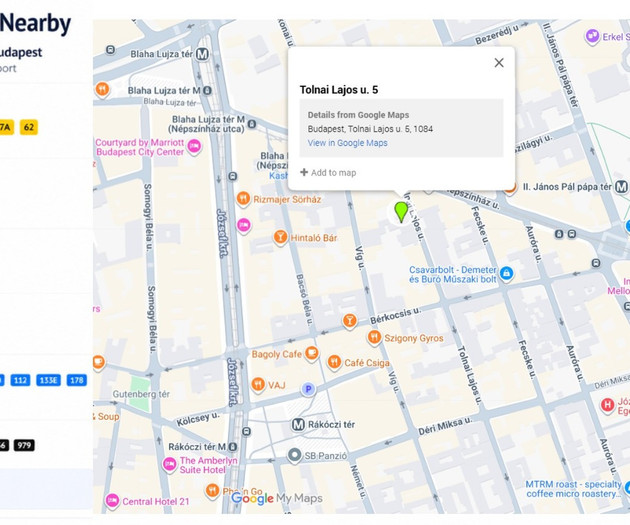Click the Szigony Gyros restaurant pin

[374, 337]
